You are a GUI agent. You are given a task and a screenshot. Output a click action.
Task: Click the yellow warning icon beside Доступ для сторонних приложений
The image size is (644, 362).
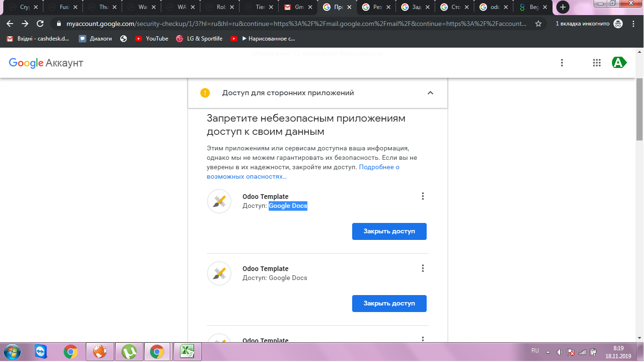click(x=205, y=93)
